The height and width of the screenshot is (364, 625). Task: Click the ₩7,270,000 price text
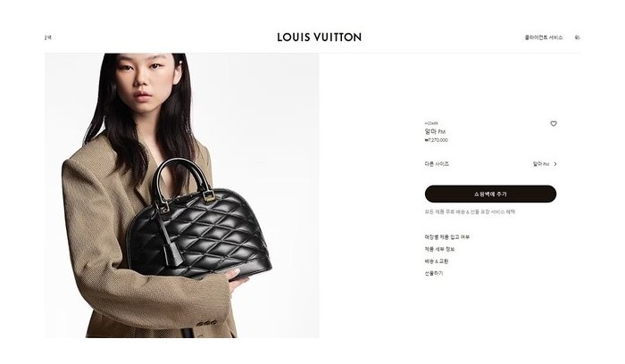(436, 140)
